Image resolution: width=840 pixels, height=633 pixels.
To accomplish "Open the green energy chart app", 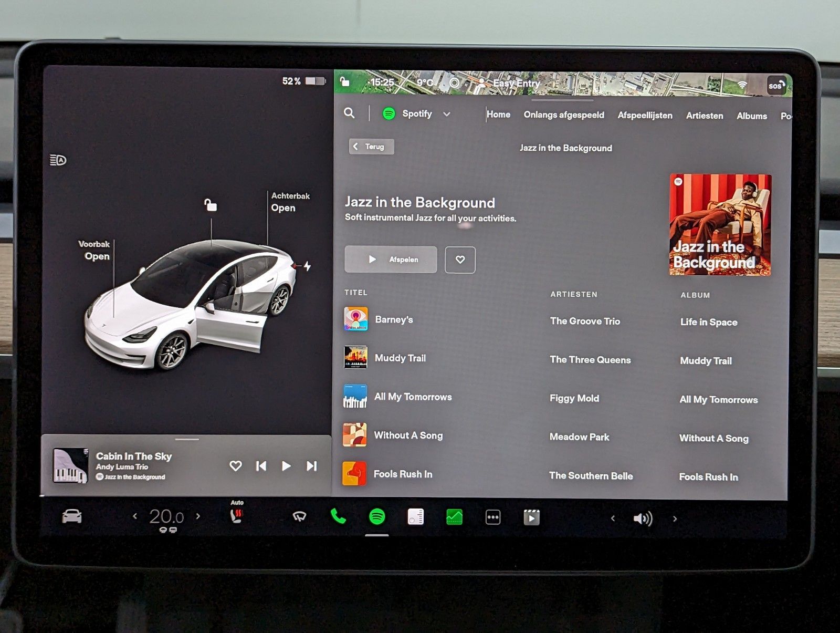I will pyautogui.click(x=454, y=517).
